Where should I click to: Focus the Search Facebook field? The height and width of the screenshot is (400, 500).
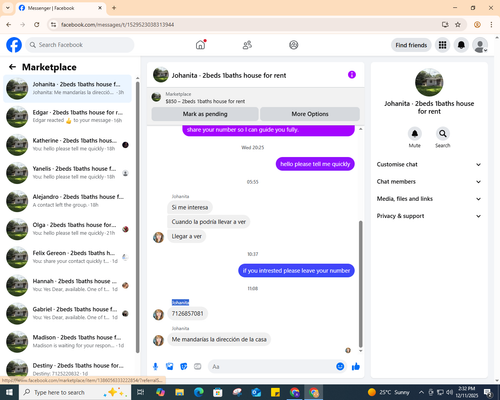click(x=80, y=45)
